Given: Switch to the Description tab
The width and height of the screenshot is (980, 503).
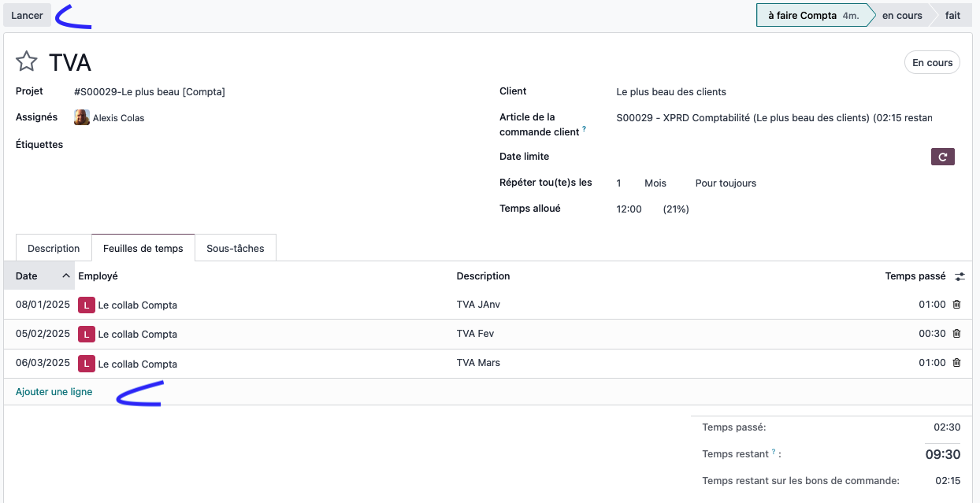Looking at the screenshot, I should point(54,248).
